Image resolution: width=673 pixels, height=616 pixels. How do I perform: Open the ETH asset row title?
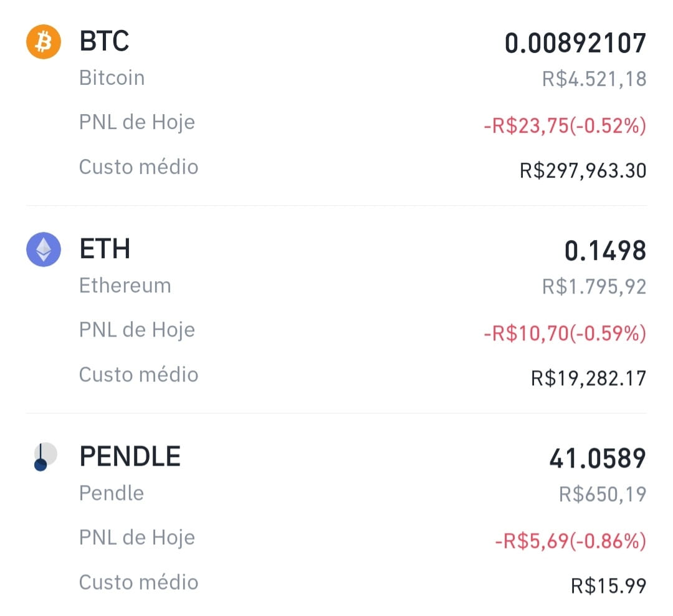click(x=105, y=249)
